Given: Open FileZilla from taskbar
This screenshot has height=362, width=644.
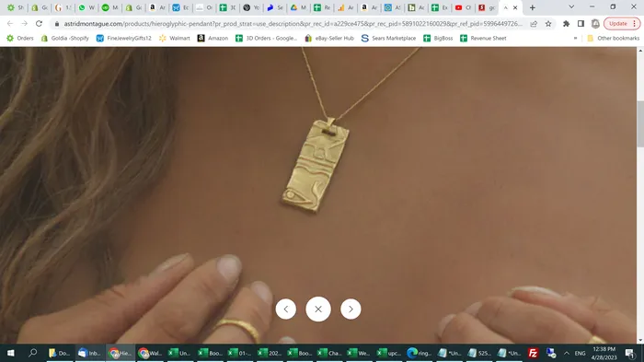Looking at the screenshot, I should (x=533, y=353).
